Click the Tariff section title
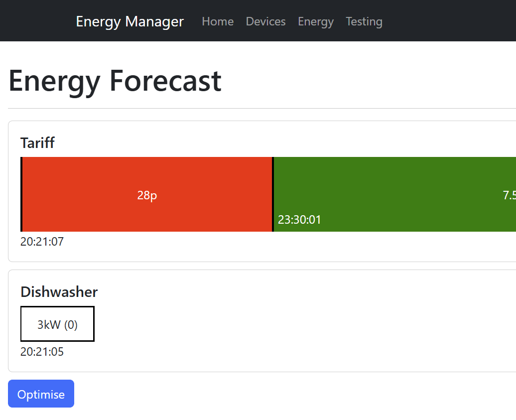 [37, 143]
